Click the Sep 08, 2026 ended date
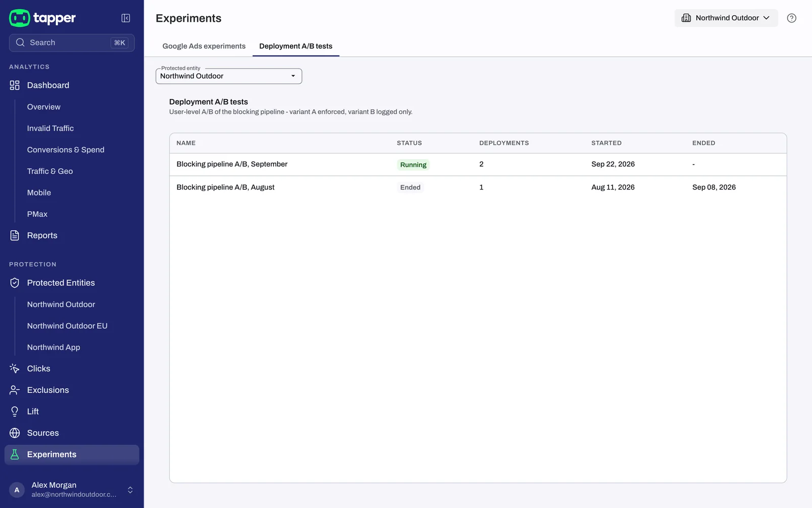The image size is (812, 508). 714,187
